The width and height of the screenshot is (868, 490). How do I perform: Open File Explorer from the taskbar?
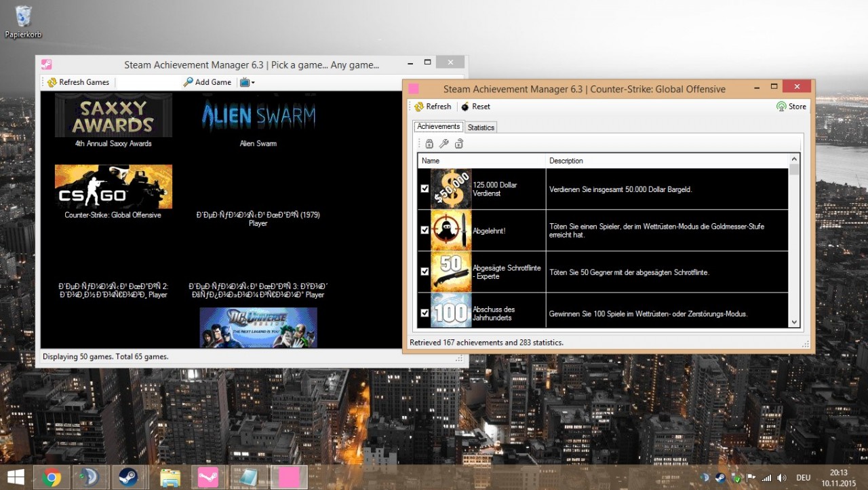(x=170, y=478)
